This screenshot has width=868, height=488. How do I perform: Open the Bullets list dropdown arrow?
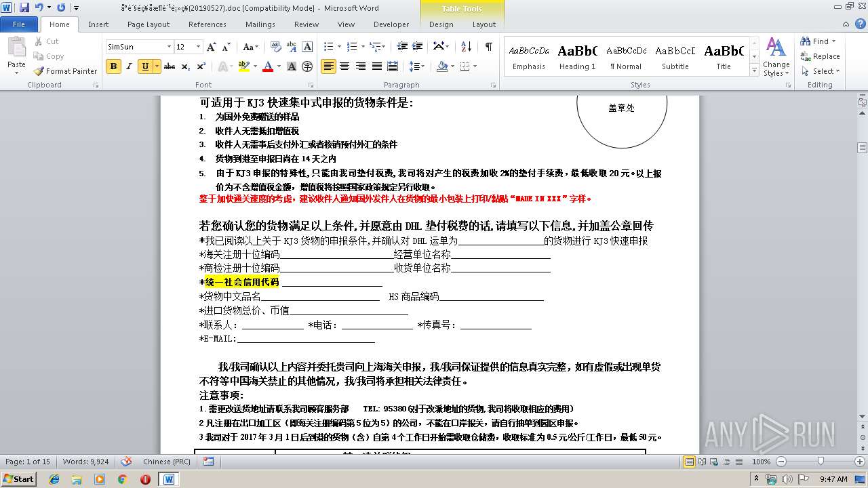(x=339, y=47)
